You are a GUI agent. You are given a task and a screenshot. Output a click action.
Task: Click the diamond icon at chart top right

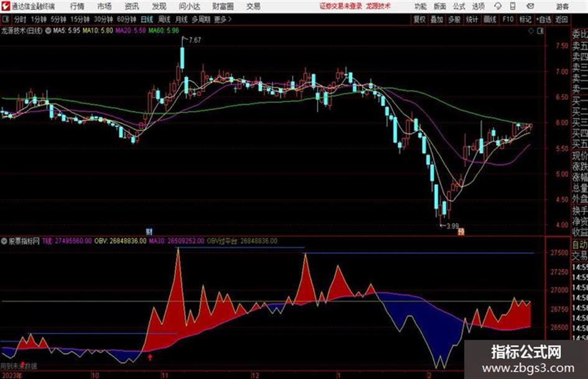pyautogui.click(x=531, y=31)
